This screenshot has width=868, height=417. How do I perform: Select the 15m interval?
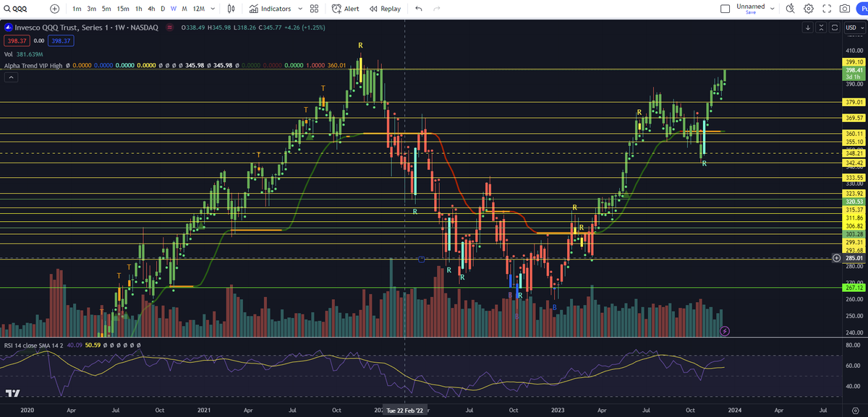[x=123, y=9]
